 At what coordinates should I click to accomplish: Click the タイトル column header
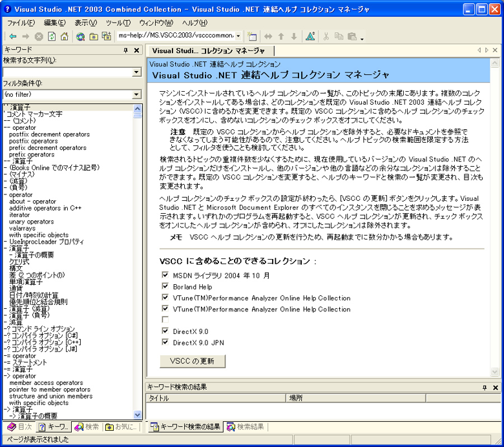pos(215,398)
